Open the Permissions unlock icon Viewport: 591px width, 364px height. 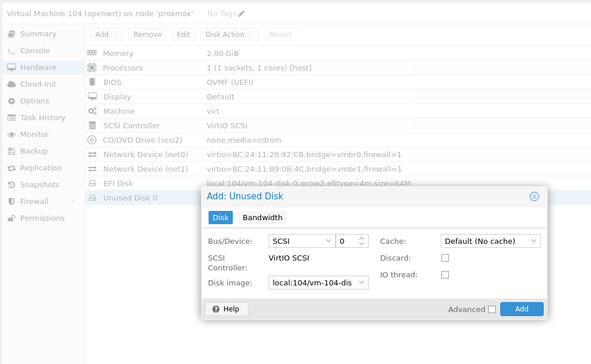point(11,218)
